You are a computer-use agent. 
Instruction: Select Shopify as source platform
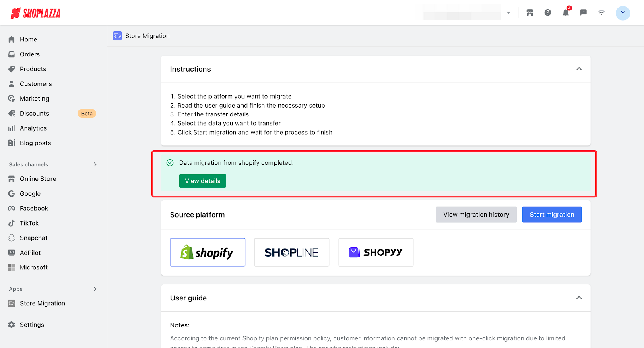[207, 253]
